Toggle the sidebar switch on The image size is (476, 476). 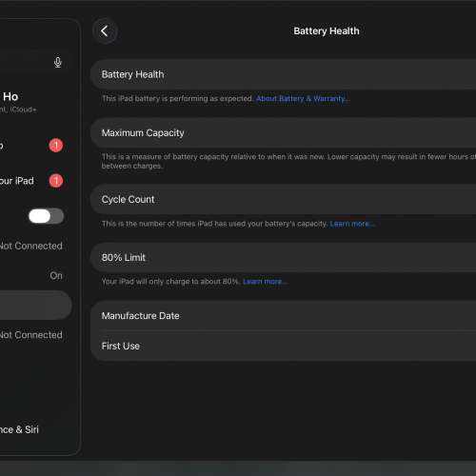(x=47, y=216)
